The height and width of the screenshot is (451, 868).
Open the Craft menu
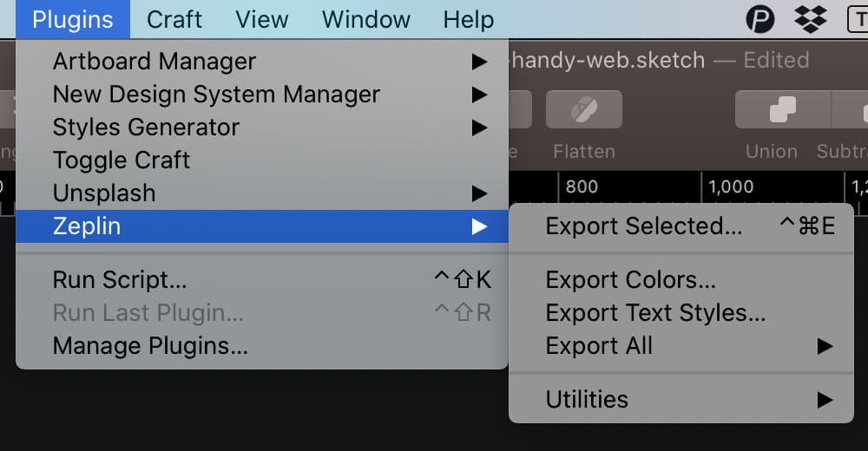tap(174, 19)
